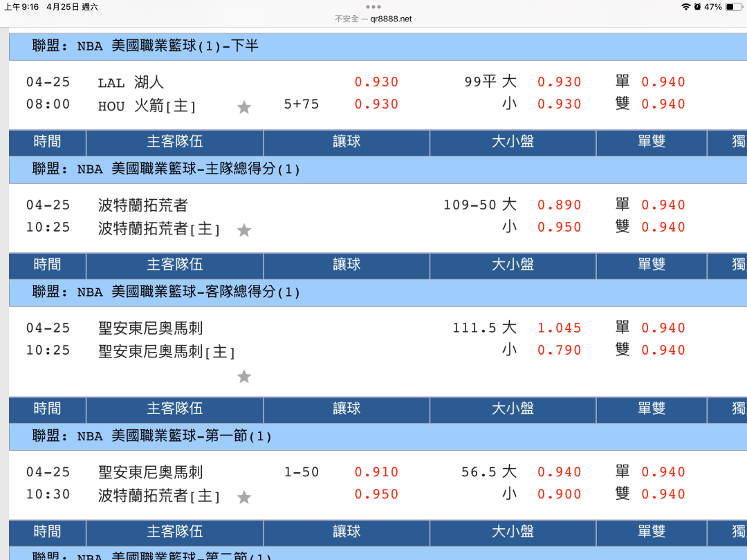Screen dimensions: 747x560
Task: Click 單雙 header above 第一節 section
Action: click(652, 409)
